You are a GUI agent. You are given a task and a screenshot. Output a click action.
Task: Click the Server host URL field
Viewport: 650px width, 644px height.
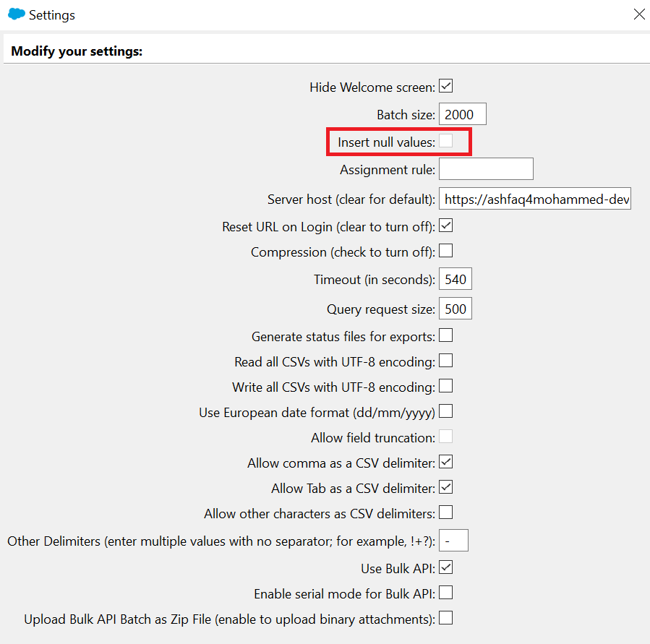point(535,199)
